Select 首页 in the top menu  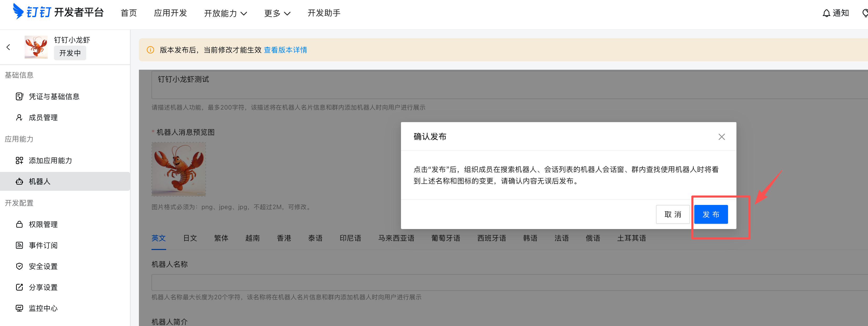[x=128, y=13]
